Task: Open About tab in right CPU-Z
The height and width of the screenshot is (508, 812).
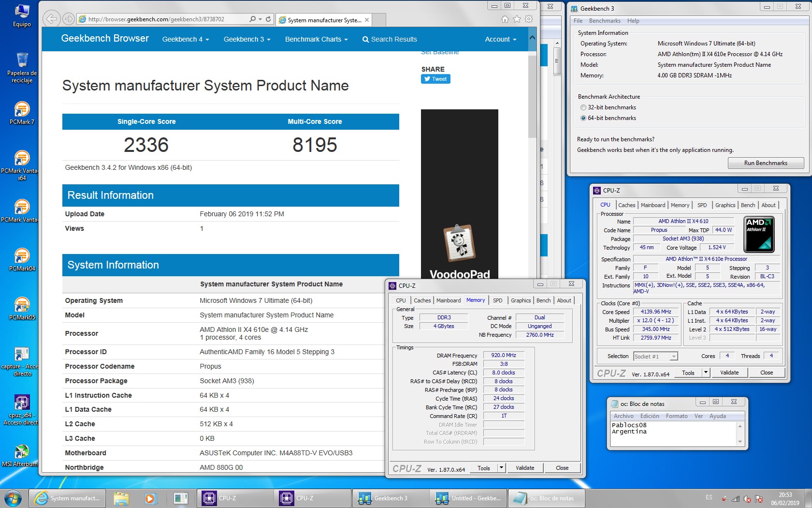Action: (768, 205)
